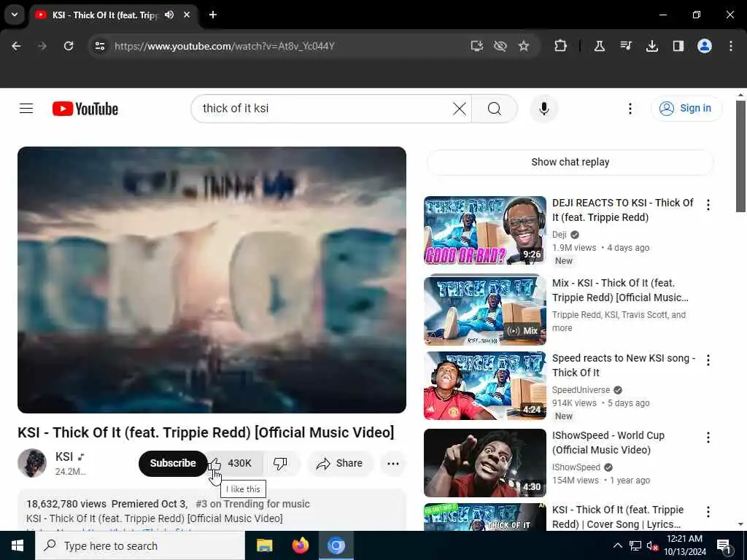Open Firefox from taskbar
Image resolution: width=747 pixels, height=560 pixels.
click(x=300, y=545)
